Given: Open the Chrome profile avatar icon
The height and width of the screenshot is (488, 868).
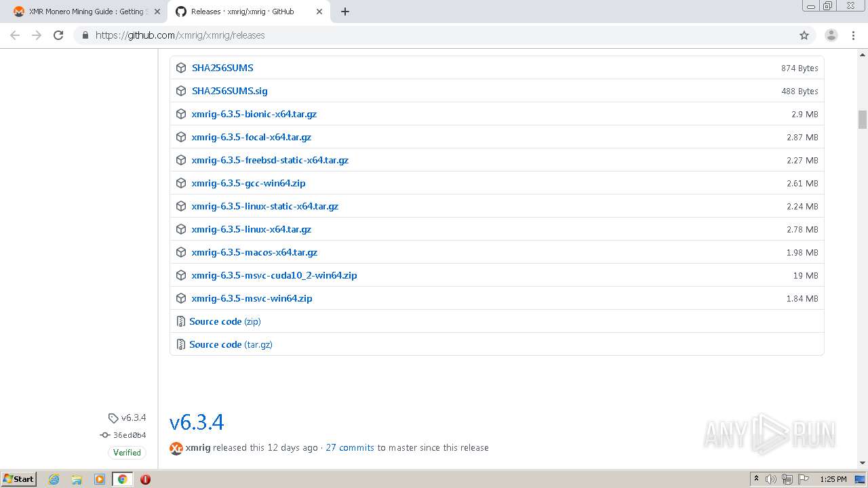Looking at the screenshot, I should pos(831,35).
